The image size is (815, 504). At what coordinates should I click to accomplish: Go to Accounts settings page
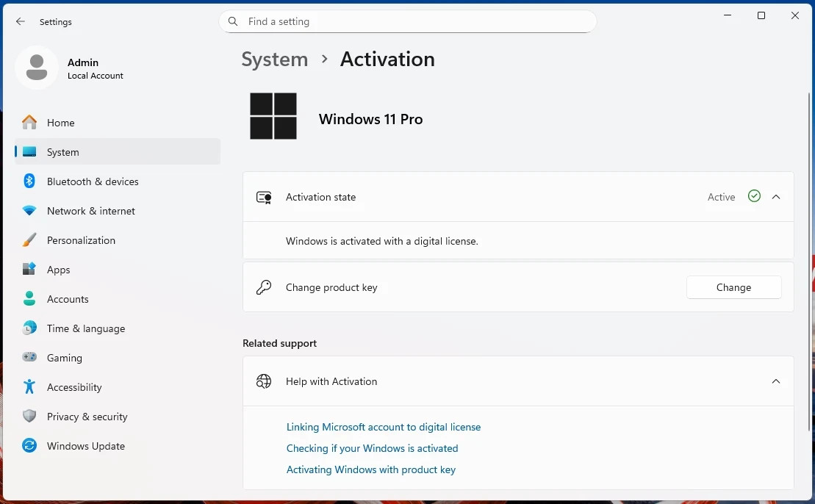click(x=68, y=299)
